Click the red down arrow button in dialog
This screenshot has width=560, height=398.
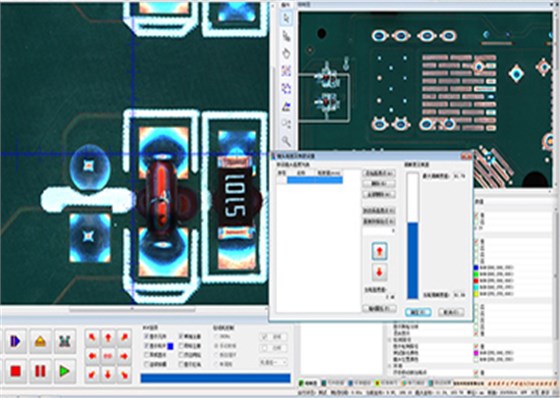tap(379, 273)
